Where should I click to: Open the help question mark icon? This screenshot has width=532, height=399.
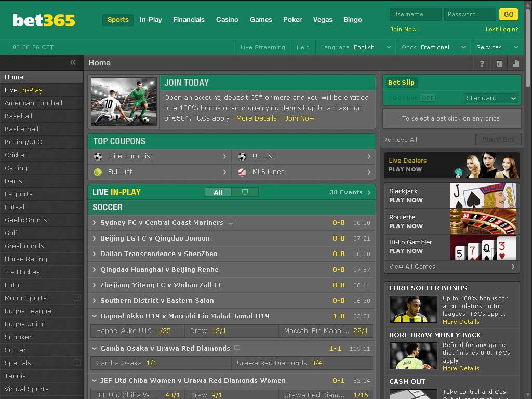pos(482,63)
